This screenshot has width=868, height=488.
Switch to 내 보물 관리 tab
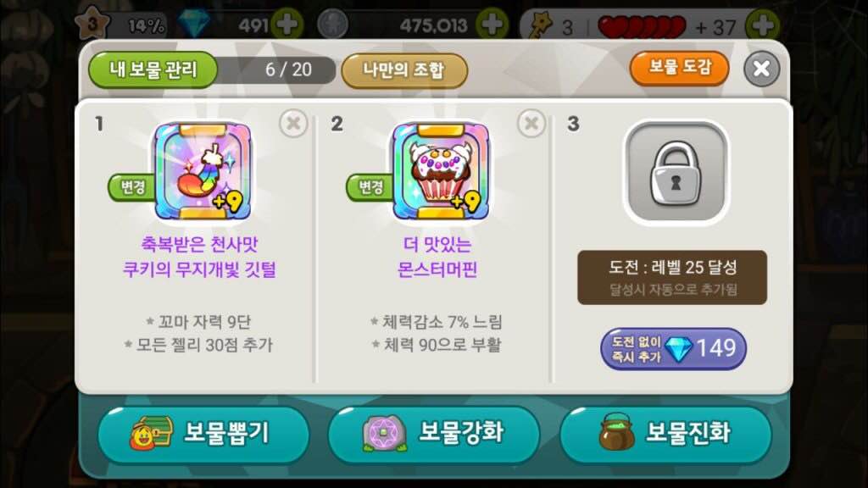pos(153,69)
